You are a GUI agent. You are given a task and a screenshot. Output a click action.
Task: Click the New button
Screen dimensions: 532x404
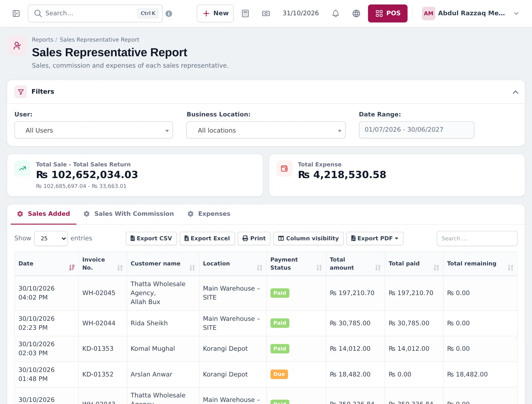point(215,13)
